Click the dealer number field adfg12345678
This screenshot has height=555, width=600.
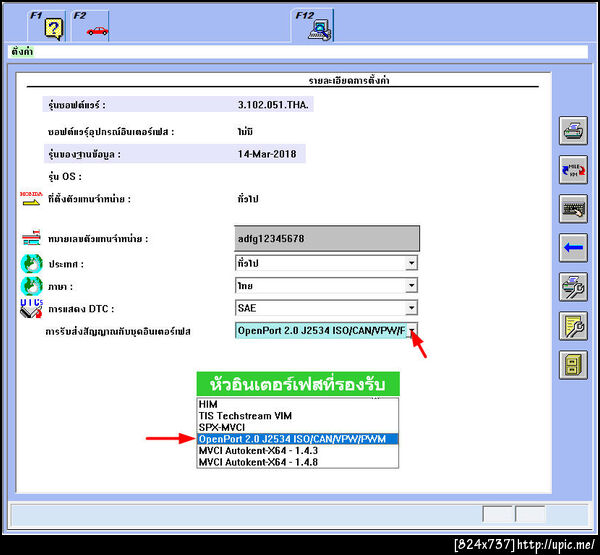coord(327,238)
